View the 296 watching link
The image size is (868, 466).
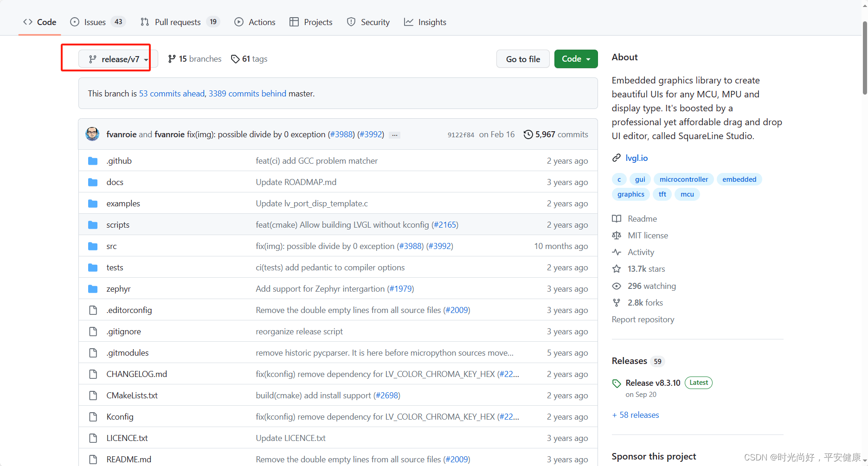[x=644, y=286]
